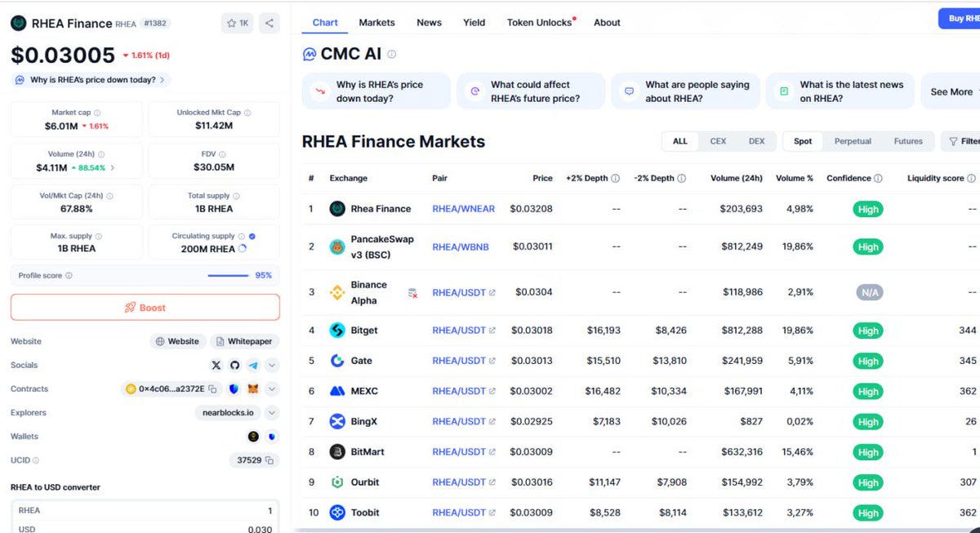The width and height of the screenshot is (980, 533).
Task: Click the share icon beside the star
Action: pos(269,23)
